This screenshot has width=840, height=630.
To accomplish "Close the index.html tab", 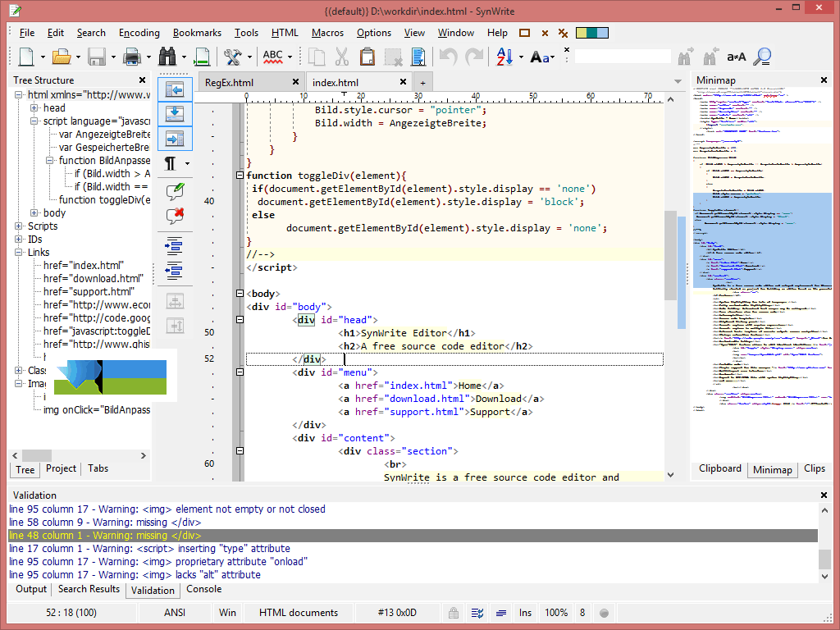I will pyautogui.click(x=403, y=81).
